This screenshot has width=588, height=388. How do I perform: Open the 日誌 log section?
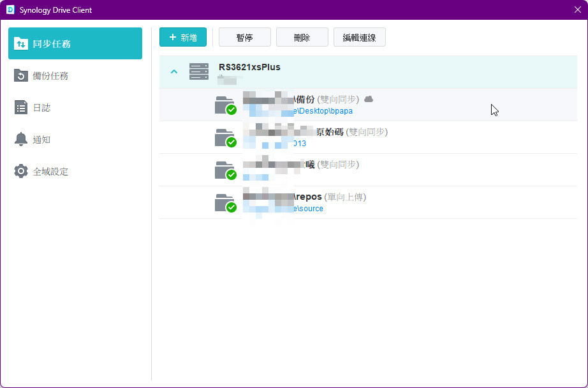click(x=75, y=108)
